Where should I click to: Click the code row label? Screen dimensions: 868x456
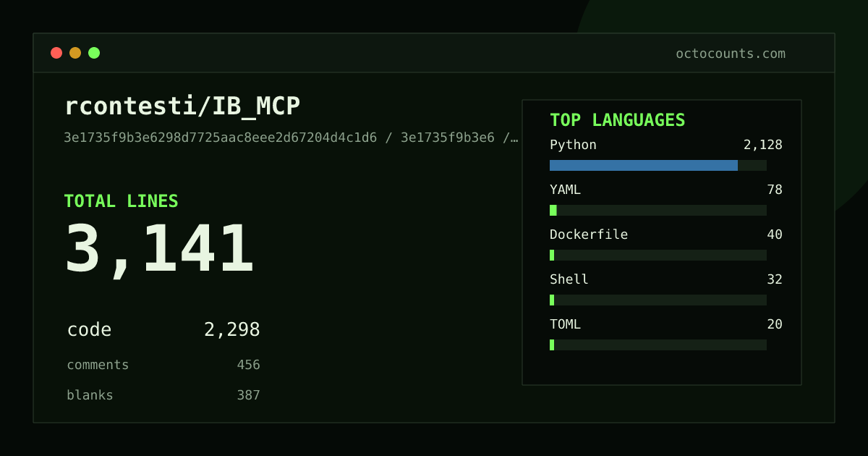(89, 330)
